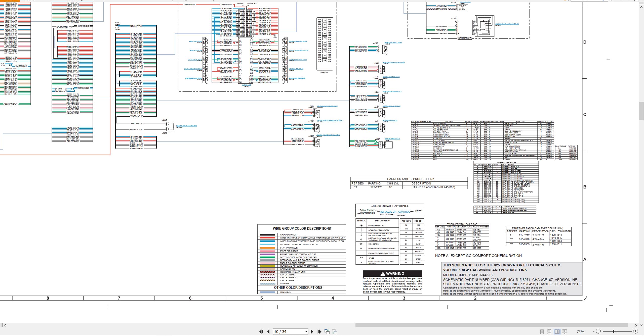Open the ATCH-PRIMING PUMP RELAY link

tap(328, 135)
